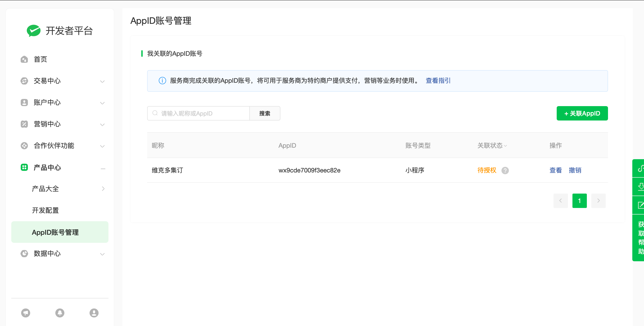This screenshot has height=326, width=644.
Task: Click AppID column header
Action: coord(287,145)
